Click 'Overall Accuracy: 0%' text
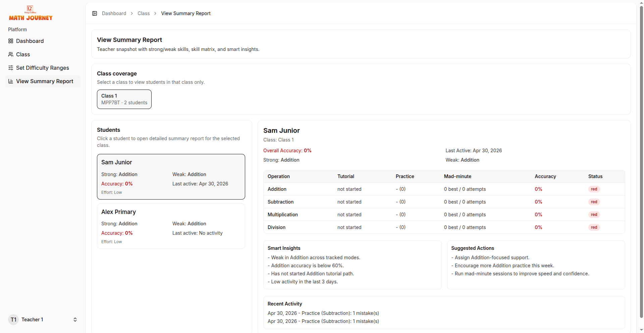 (287, 151)
